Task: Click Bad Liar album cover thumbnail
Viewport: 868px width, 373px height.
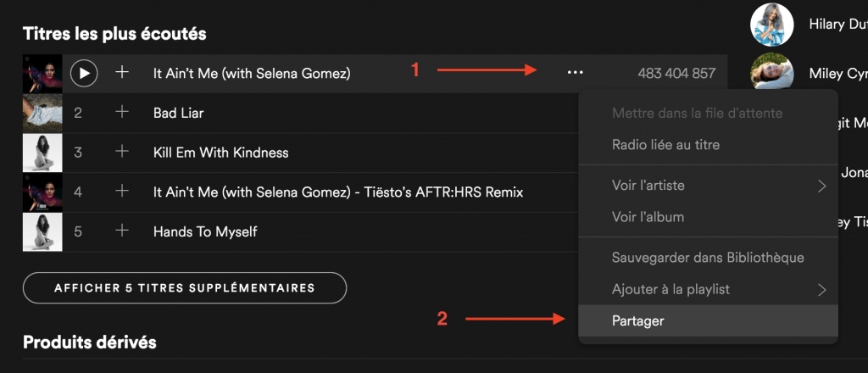Action: pos(42,113)
